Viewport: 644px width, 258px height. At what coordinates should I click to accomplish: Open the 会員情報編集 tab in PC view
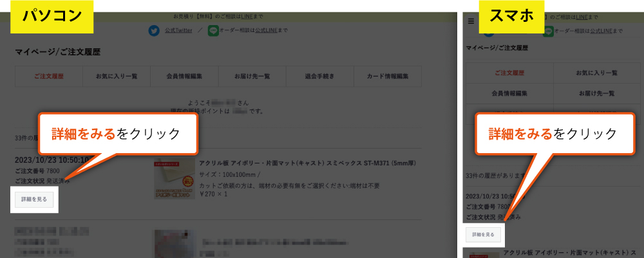[x=184, y=76]
